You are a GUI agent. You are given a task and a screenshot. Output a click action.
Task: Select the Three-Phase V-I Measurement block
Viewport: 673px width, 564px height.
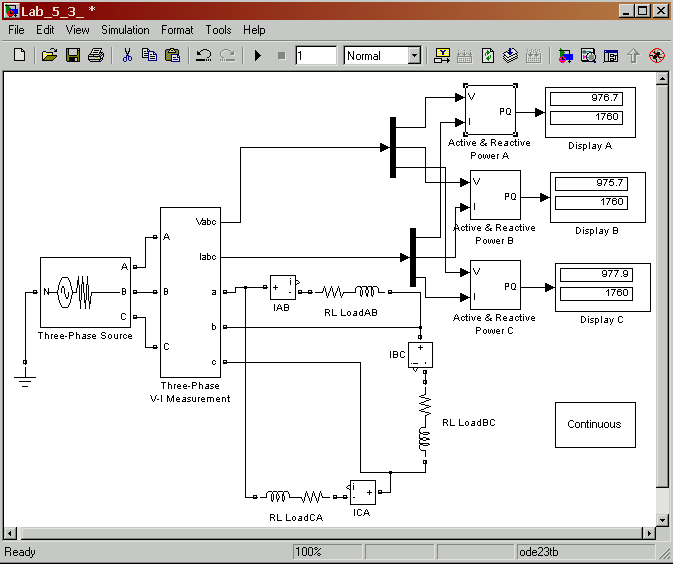(x=190, y=291)
